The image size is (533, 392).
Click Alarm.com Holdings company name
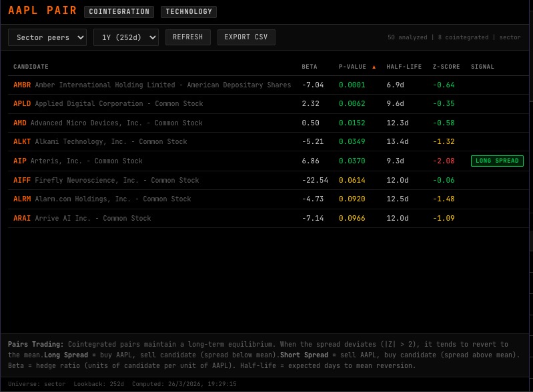113,199
